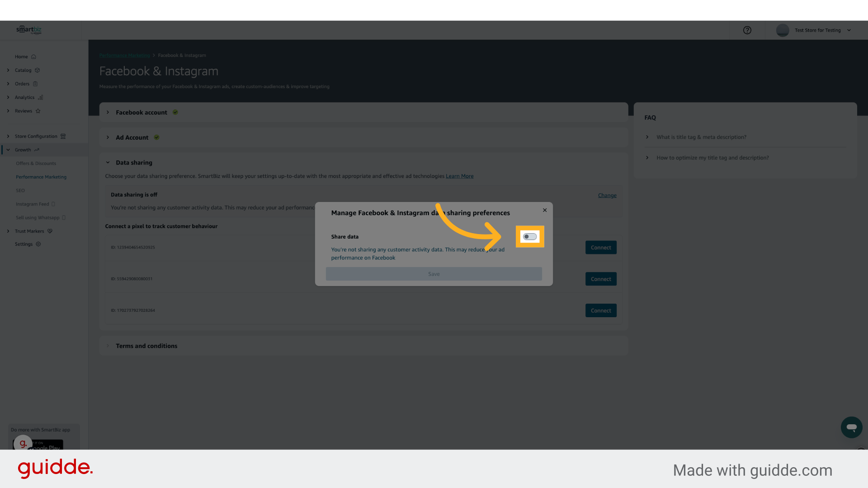
Task: Toggle the Share data switch
Action: (530, 237)
